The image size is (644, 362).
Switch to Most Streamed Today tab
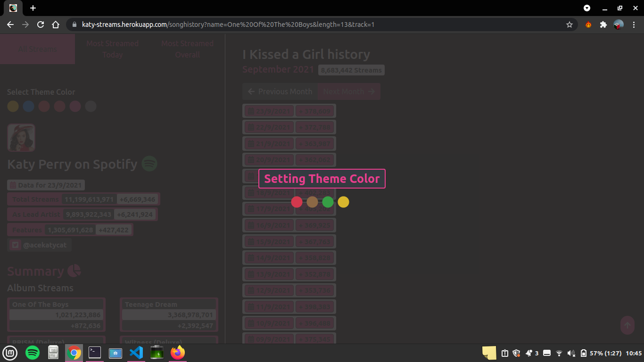tap(112, 49)
